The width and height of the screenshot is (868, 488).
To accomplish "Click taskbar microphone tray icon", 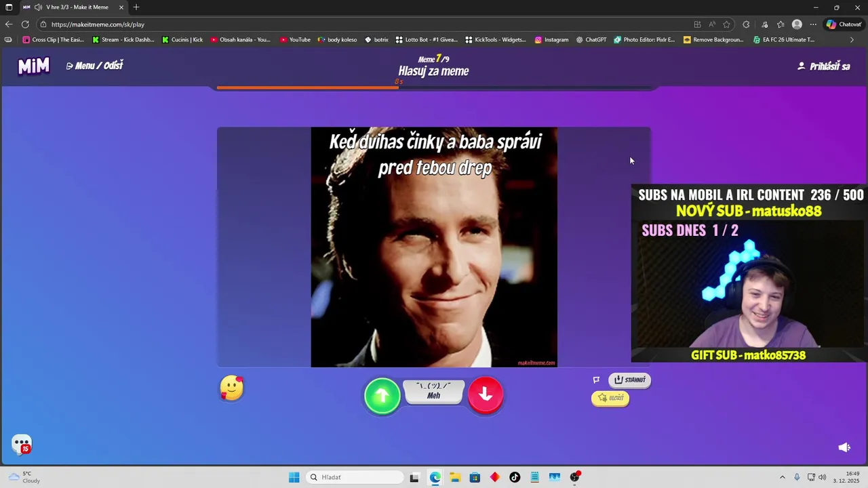I will coord(797,477).
